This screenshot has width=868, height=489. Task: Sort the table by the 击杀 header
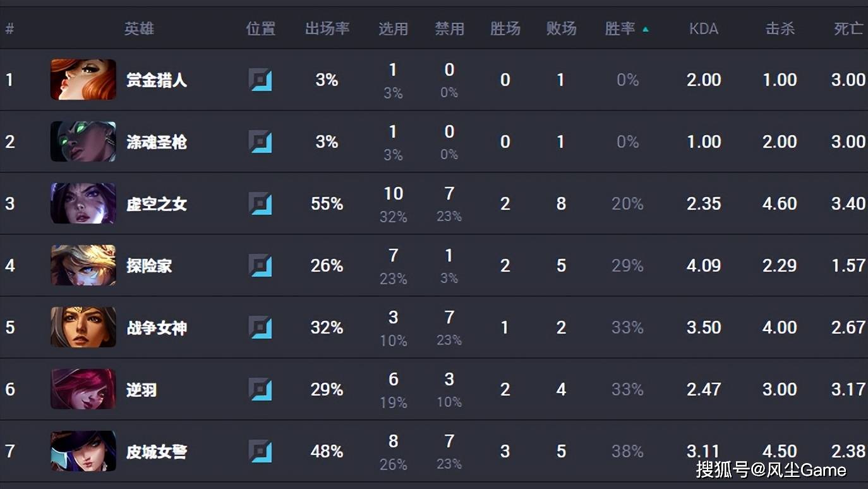point(780,28)
